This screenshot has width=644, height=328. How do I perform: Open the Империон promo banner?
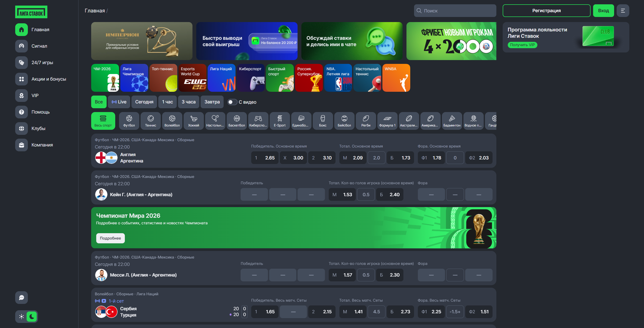pos(142,41)
